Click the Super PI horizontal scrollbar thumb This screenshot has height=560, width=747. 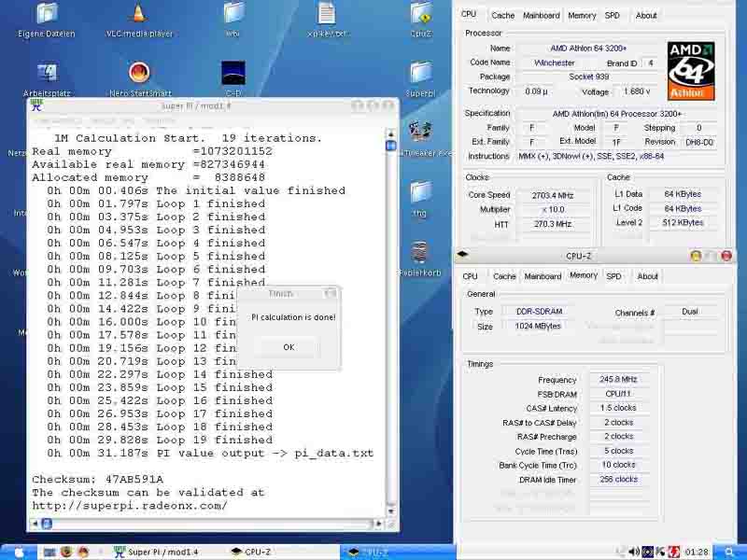[x=47, y=524]
